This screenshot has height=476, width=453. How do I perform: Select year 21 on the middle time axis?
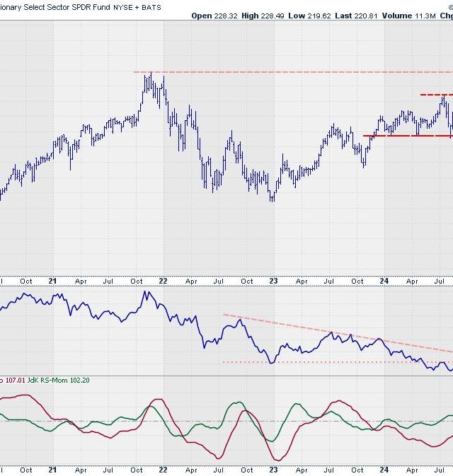52,281
